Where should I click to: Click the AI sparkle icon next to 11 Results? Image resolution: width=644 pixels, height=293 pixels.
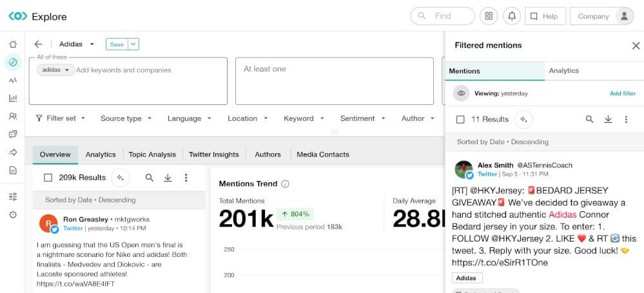tap(523, 119)
